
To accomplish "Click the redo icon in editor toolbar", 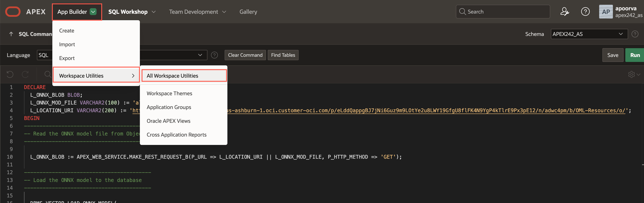I will pos(25,74).
